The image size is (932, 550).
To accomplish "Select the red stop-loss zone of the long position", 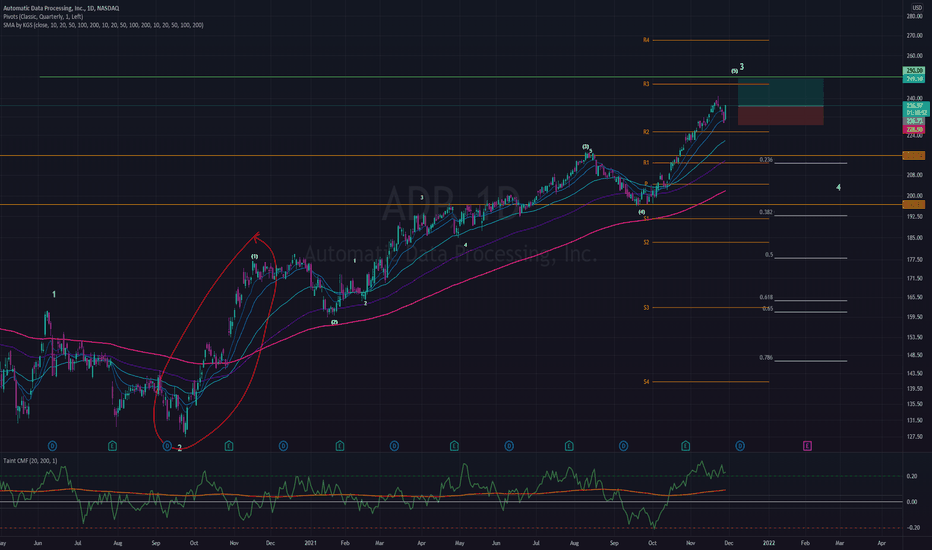I will click(780, 115).
